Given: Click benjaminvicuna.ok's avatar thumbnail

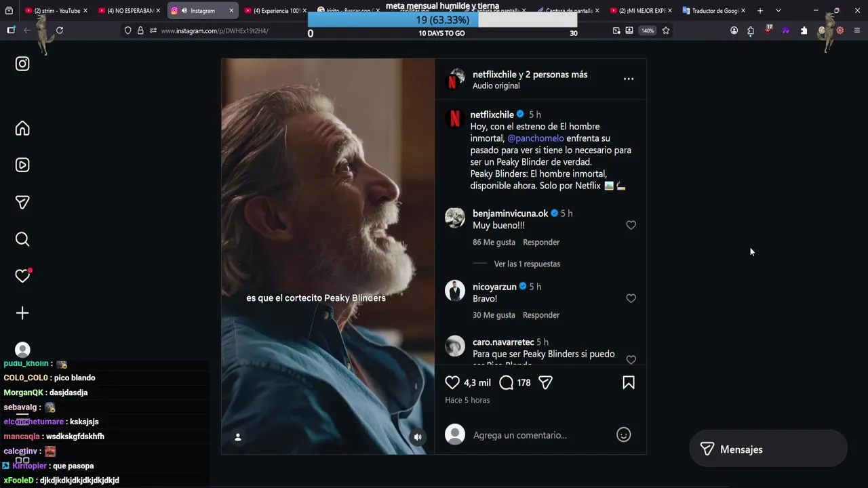Looking at the screenshot, I should (455, 218).
